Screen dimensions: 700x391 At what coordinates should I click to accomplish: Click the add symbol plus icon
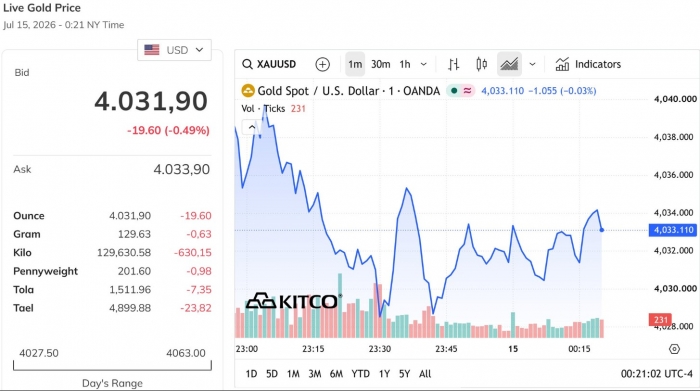322,64
